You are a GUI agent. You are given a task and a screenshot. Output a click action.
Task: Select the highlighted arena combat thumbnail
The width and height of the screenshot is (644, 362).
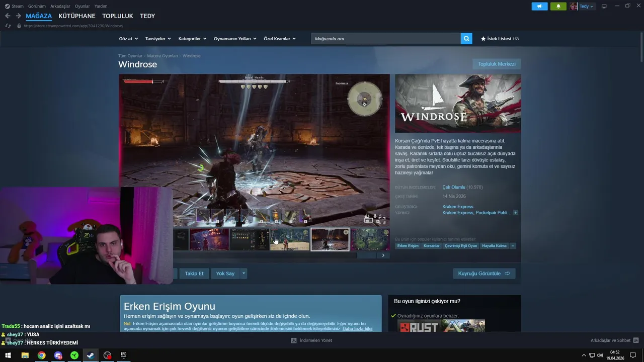tap(330, 239)
